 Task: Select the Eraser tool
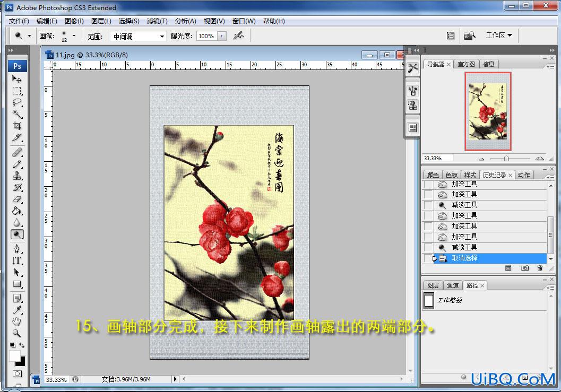pyautogui.click(x=17, y=199)
